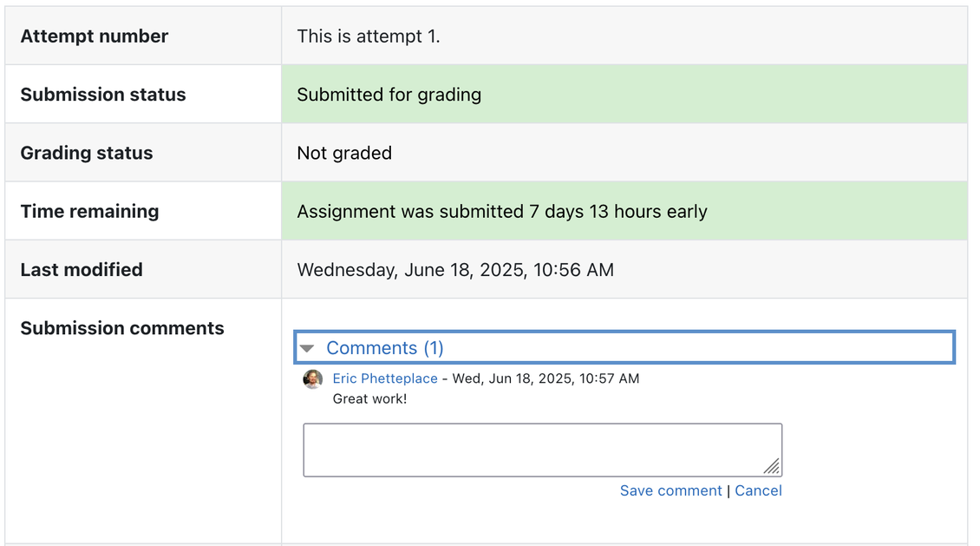
Task: Click the Save comment link
Action: 670,490
